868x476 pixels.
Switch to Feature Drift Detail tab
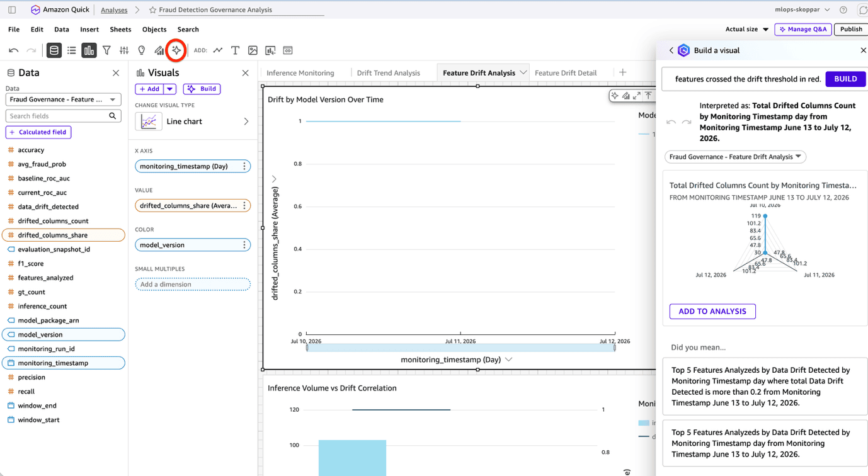click(x=566, y=73)
